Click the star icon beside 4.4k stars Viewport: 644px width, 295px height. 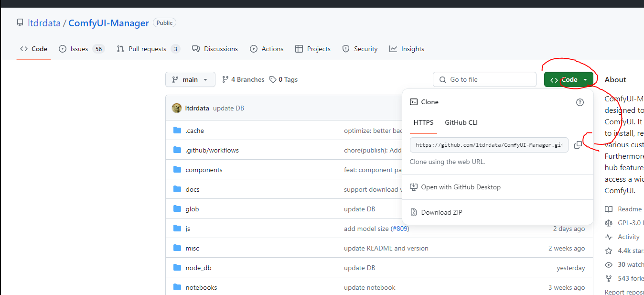609,251
